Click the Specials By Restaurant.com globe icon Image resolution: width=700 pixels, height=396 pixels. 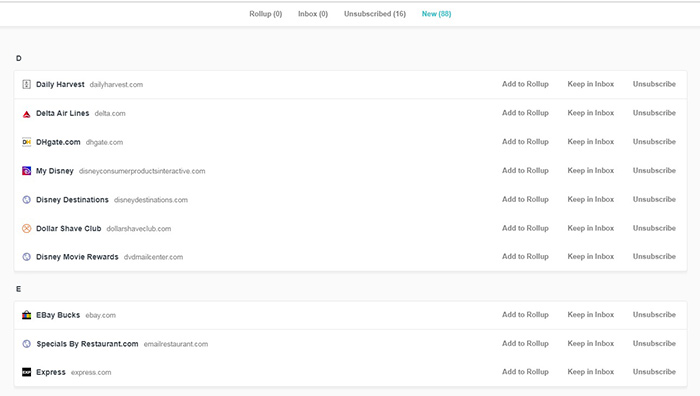[x=26, y=344]
